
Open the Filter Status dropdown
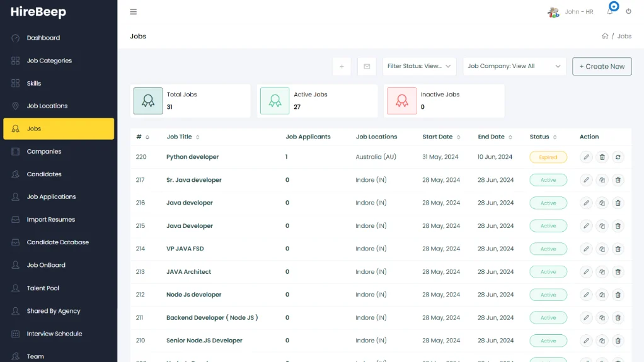[x=420, y=66]
